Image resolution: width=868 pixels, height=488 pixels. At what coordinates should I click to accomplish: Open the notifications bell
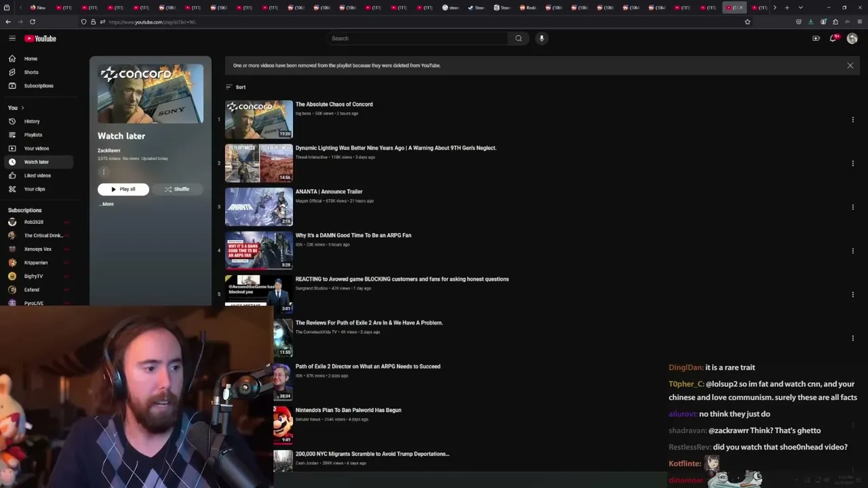click(833, 39)
